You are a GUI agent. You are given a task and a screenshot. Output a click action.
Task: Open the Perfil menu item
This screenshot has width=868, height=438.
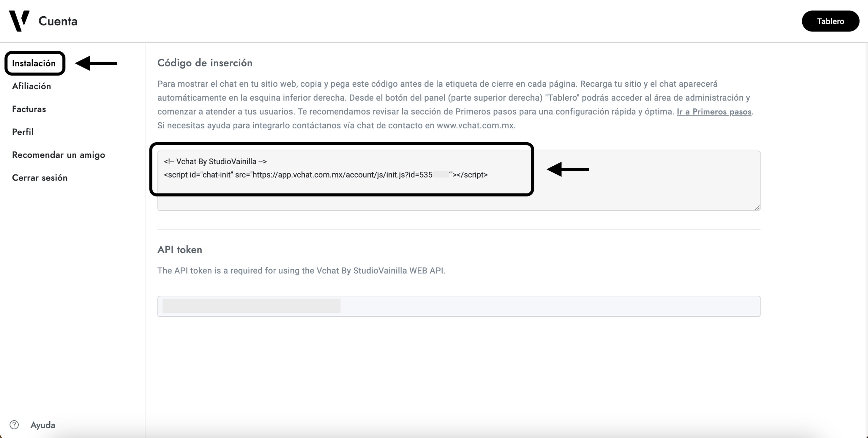click(23, 132)
